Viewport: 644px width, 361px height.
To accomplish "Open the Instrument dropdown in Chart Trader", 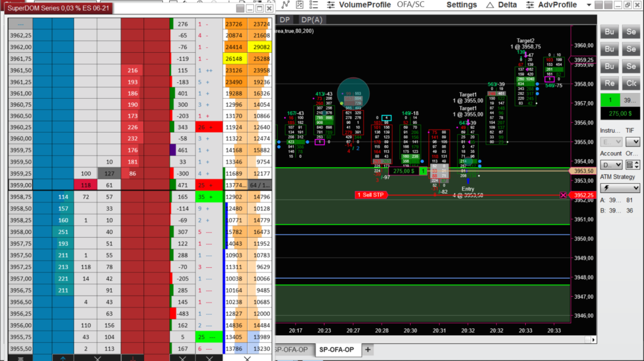I will point(611,142).
